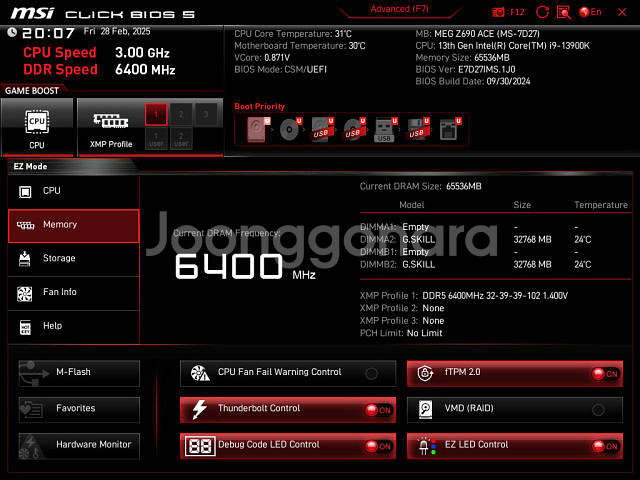Open the language selector showing En
The image size is (640, 480).
point(590,12)
